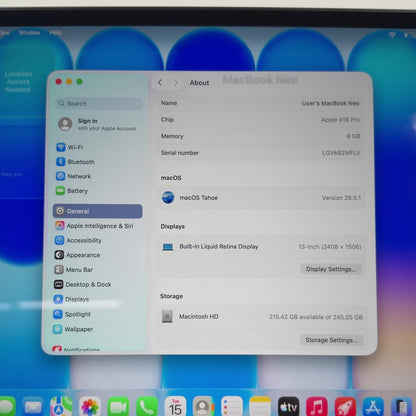Screen dimensions: 416x416
Task: Launch FaceTime from the Dock
Action: (x=118, y=407)
